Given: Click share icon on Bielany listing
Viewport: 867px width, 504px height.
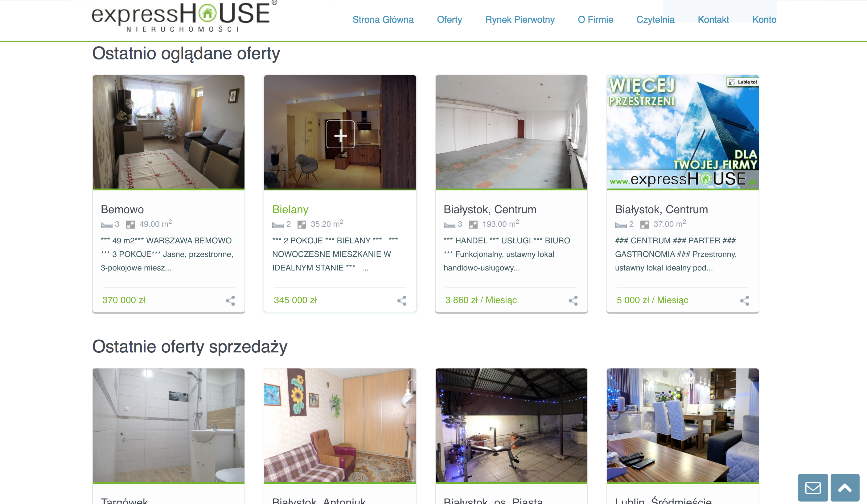Looking at the screenshot, I should click(401, 300).
